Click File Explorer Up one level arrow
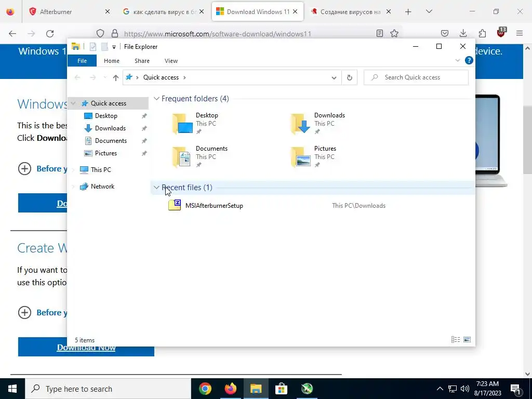 pyautogui.click(x=116, y=78)
